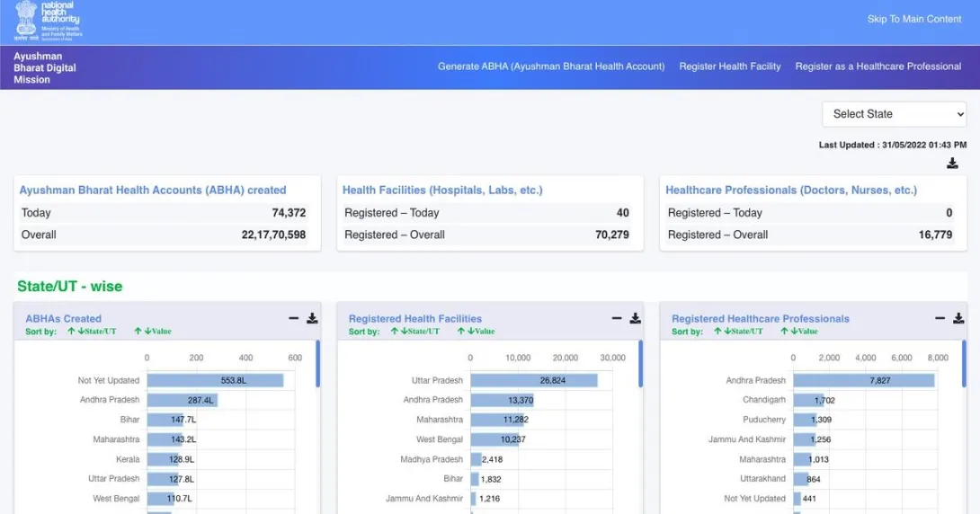The height and width of the screenshot is (514, 980).
Task: Click the ABHA overall count 22,17,70,598
Action: (x=273, y=235)
